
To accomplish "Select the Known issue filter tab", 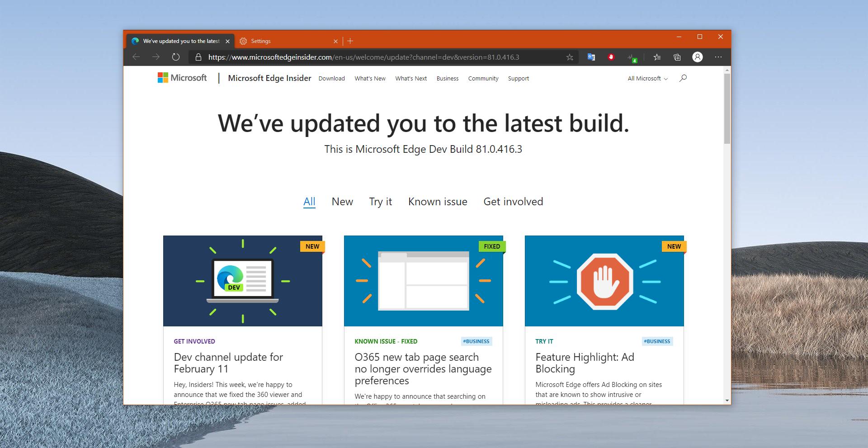I will coord(438,202).
